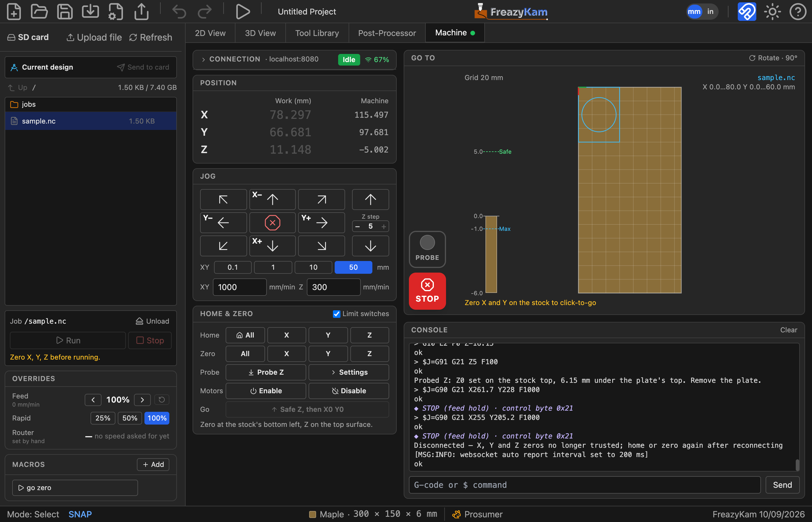Select the 10 mm XY jog step
The height and width of the screenshot is (522, 812).
tap(313, 267)
